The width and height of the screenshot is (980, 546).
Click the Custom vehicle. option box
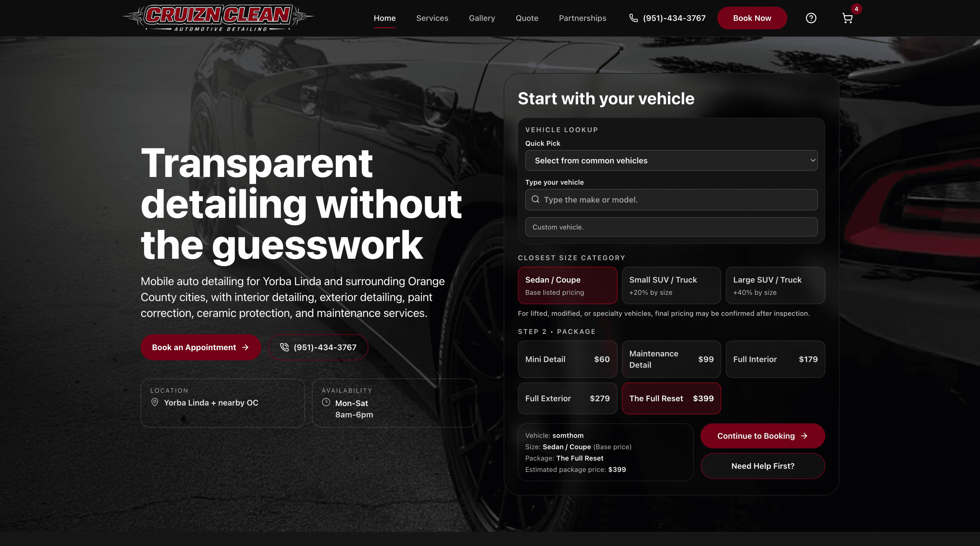(x=671, y=227)
